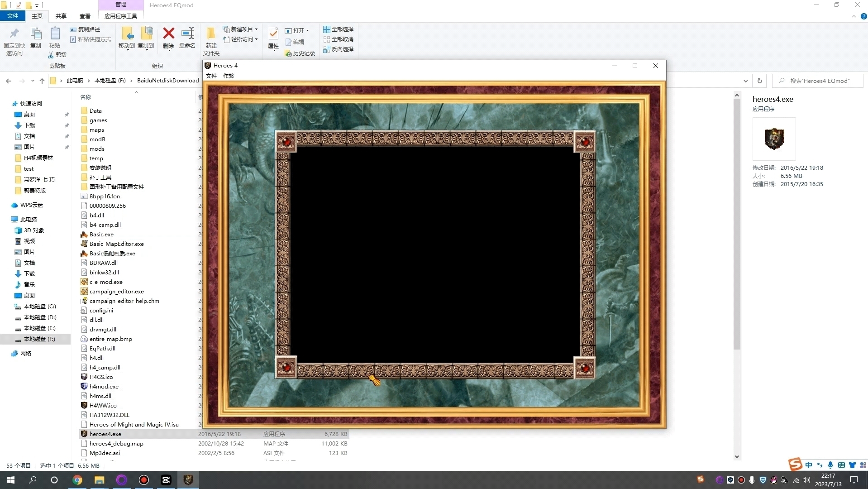Click Copy path (复制路径) button

[85, 29]
